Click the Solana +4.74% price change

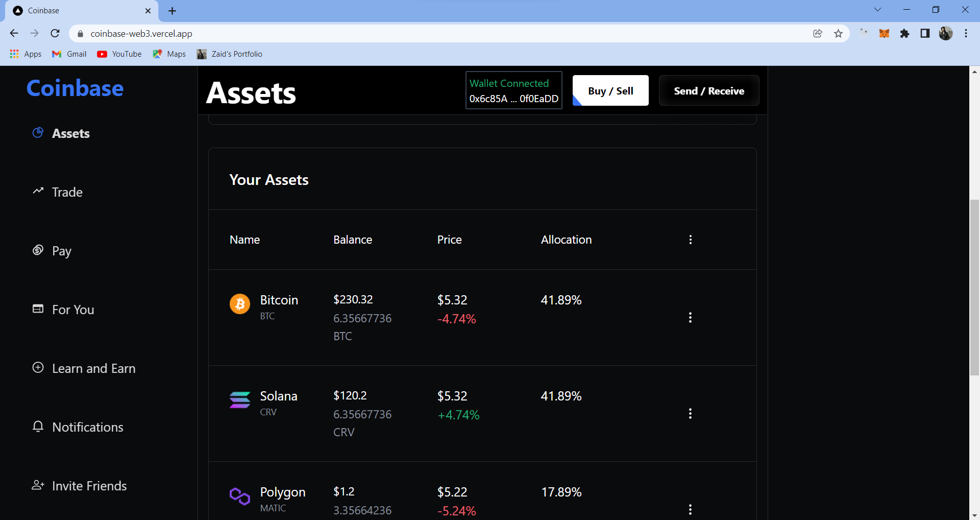click(458, 415)
